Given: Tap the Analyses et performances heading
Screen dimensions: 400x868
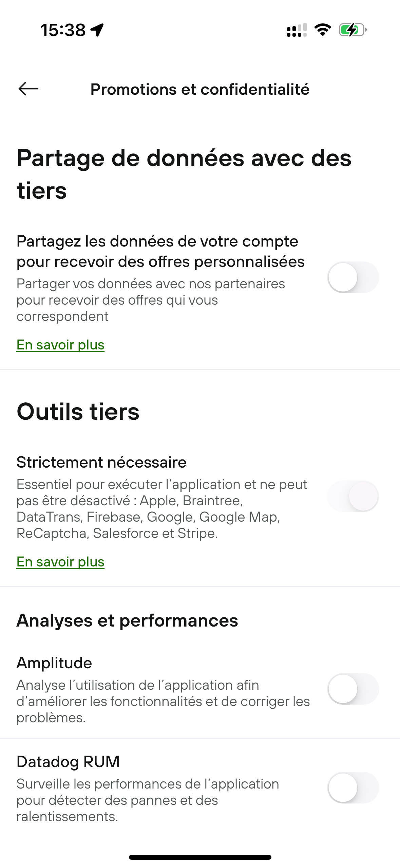Looking at the screenshot, I should coord(127,621).
